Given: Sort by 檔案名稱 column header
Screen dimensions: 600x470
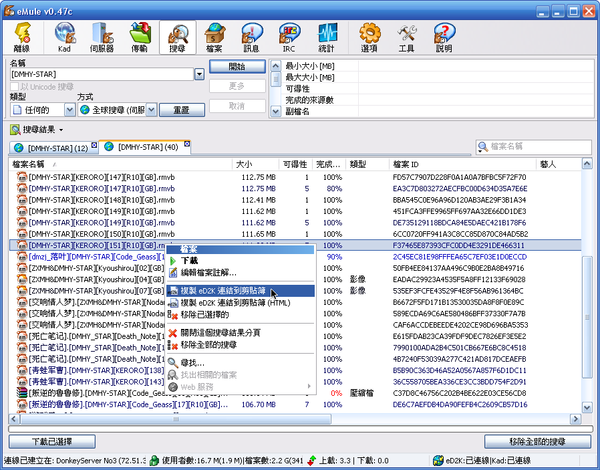Looking at the screenshot, I should (x=121, y=165).
